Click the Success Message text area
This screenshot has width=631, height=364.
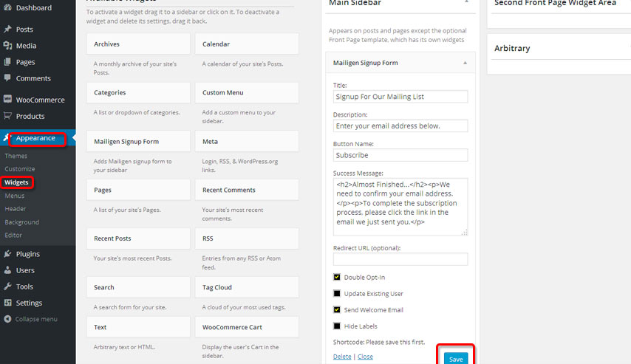coord(400,207)
